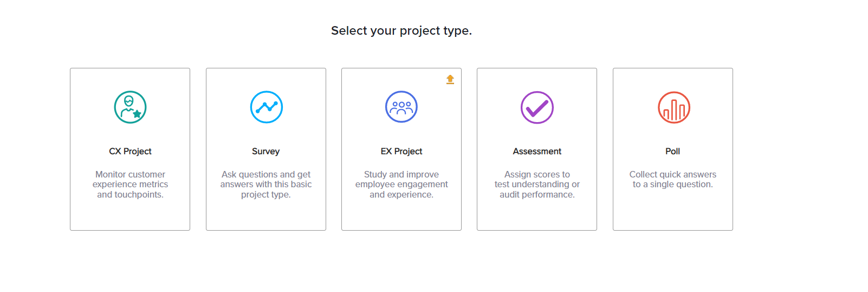This screenshot has height=292, width=868.
Task: Choose the "EX Project" title text
Action: (x=401, y=151)
